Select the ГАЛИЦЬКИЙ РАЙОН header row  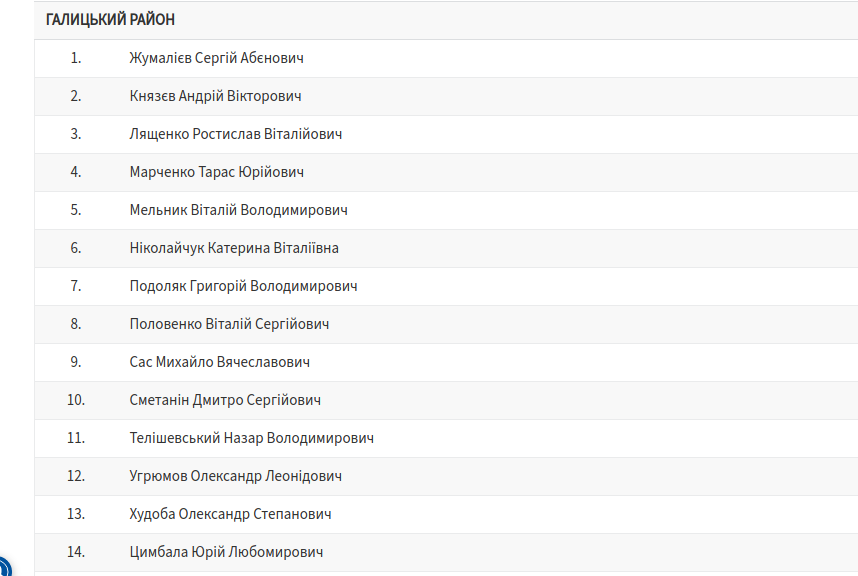(446, 20)
